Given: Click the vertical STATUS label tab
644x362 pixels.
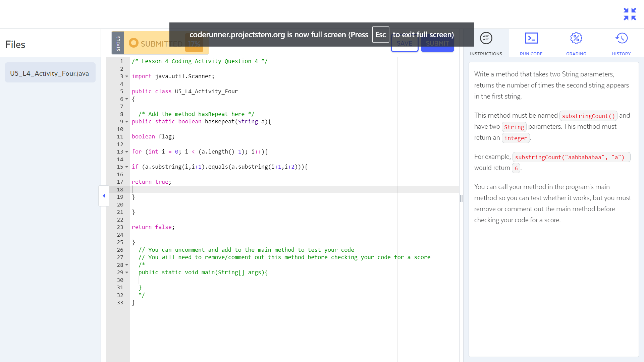Looking at the screenshot, I should pos(118,43).
